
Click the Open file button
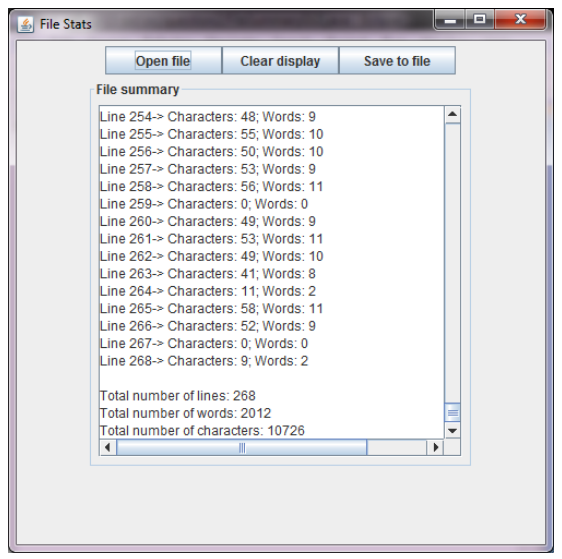pos(163,61)
